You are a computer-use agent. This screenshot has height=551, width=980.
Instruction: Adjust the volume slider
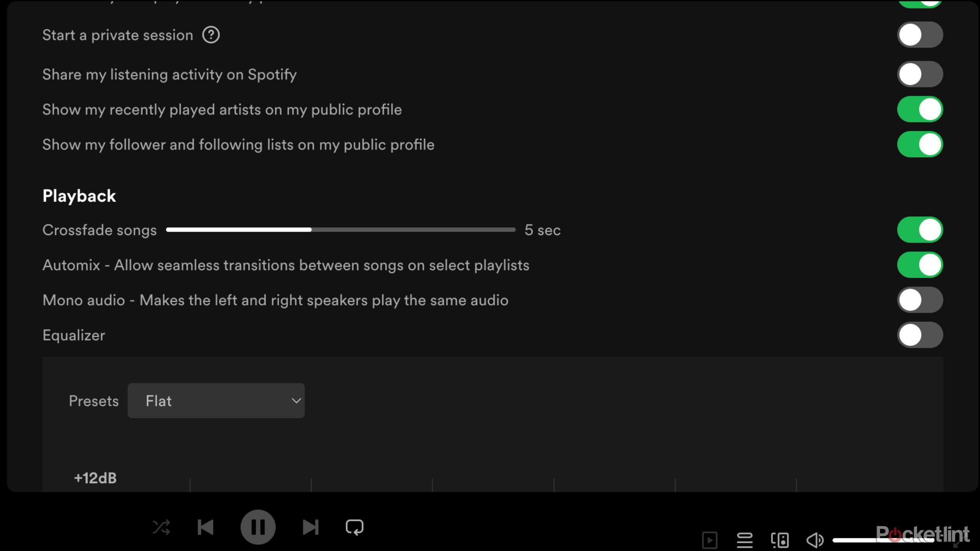884,540
